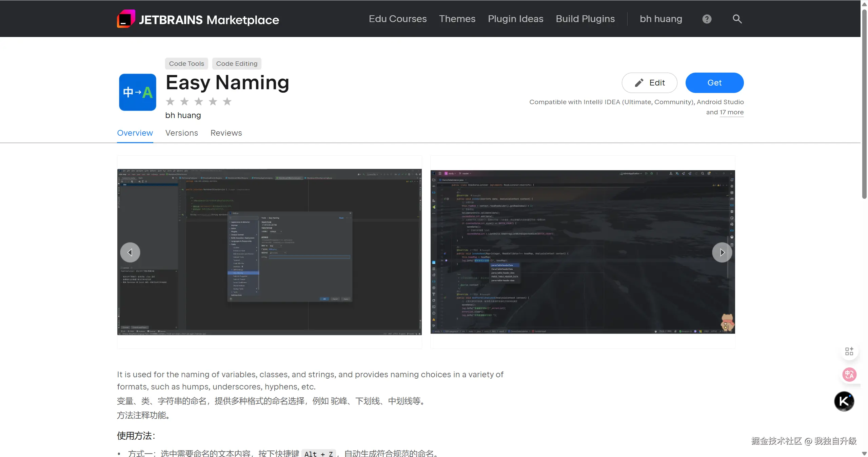Open the Themes navigation link
This screenshot has width=868, height=457.
(457, 19)
